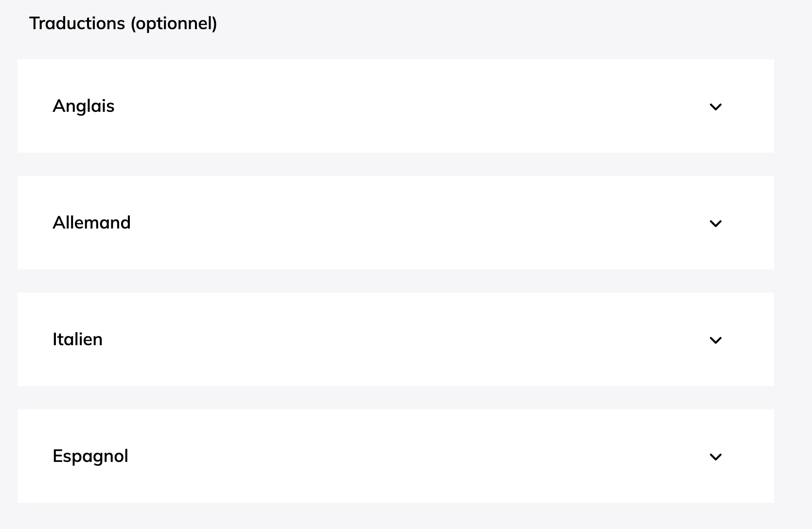Select the white Espagnol accordion card
Viewport: 812px width, 529px height.
click(x=395, y=456)
